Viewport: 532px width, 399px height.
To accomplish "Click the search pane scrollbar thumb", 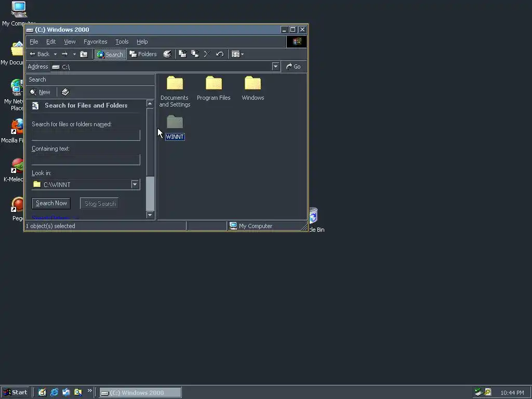I will coord(150,193).
